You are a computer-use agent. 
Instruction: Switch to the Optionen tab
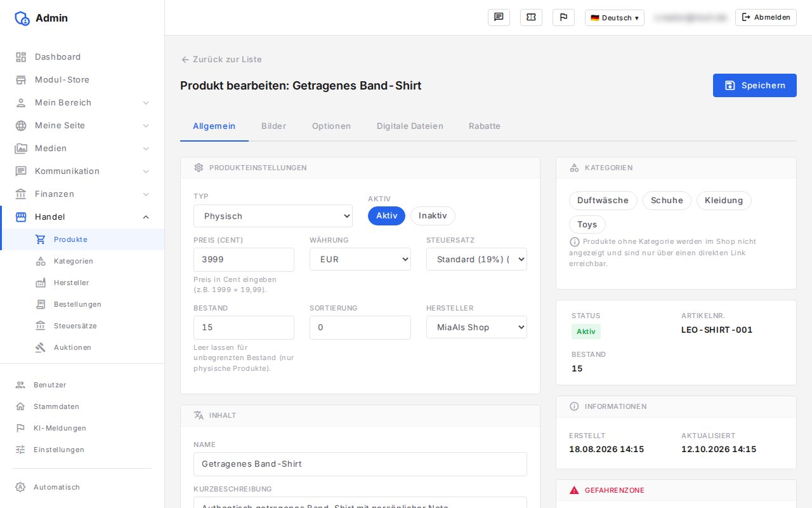click(x=331, y=126)
